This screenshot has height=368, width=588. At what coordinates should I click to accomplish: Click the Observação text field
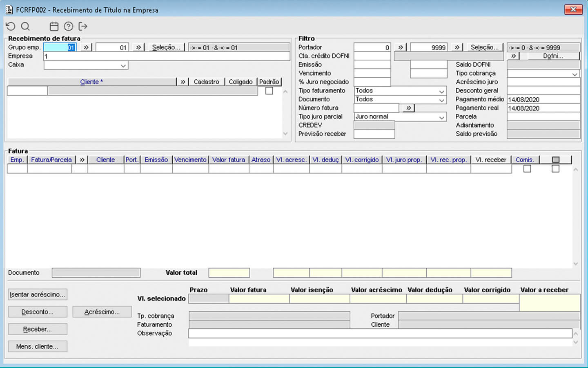tap(380, 334)
